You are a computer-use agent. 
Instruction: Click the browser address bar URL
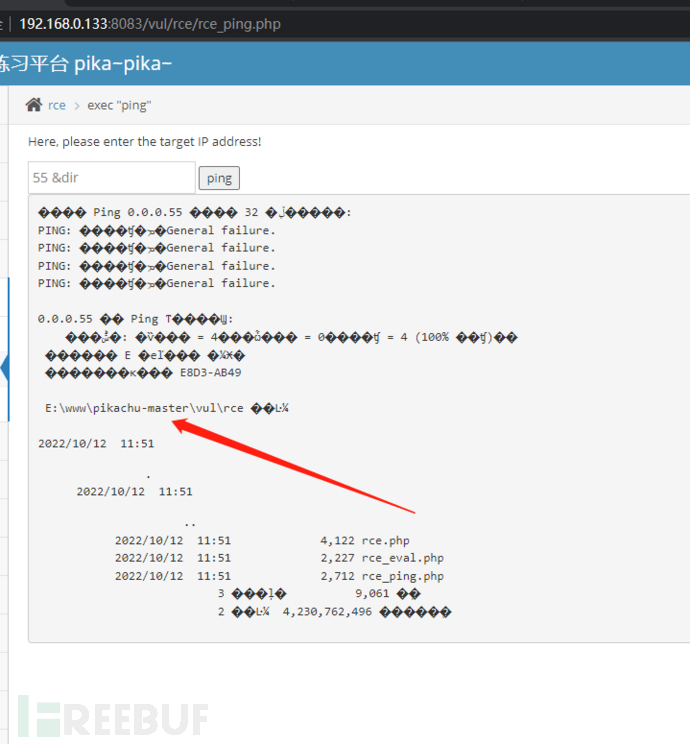(x=150, y=24)
